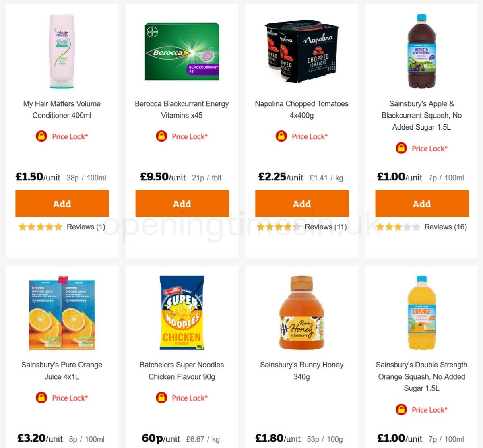Click the fifth star on the conditioner rating

tap(58, 227)
